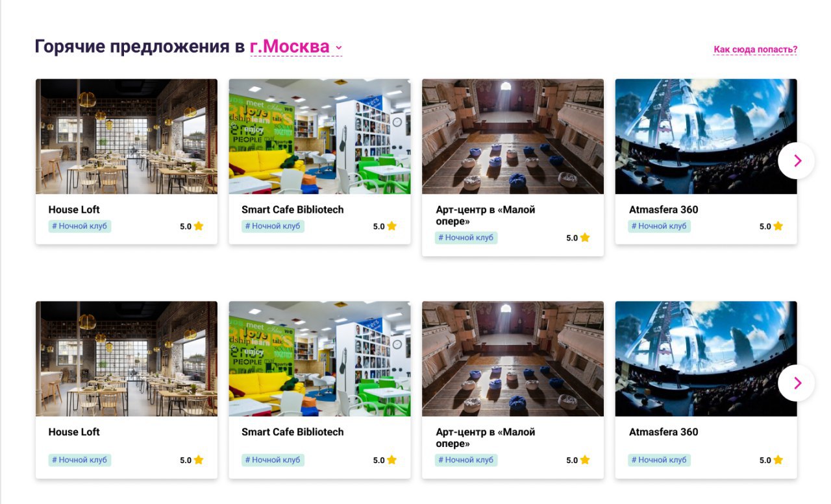Click the next arrow on the bottom carousel
This screenshot has width=831, height=504.
pyautogui.click(x=796, y=383)
